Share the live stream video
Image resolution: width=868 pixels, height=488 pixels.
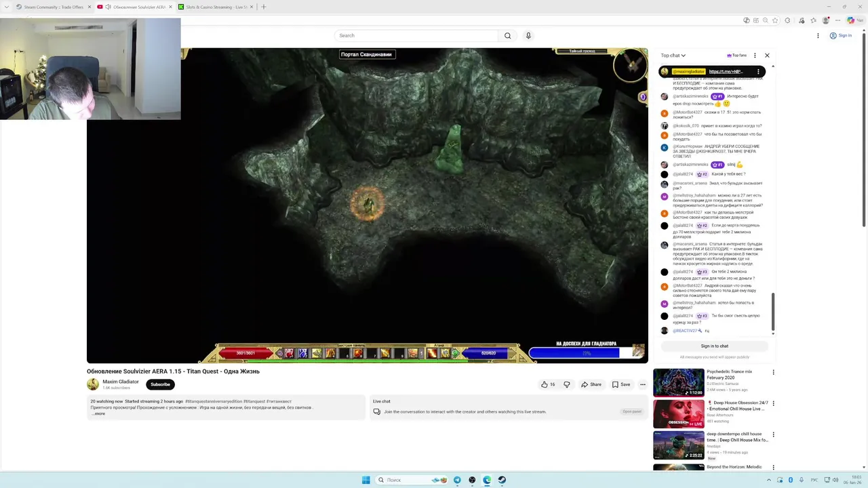591,384
